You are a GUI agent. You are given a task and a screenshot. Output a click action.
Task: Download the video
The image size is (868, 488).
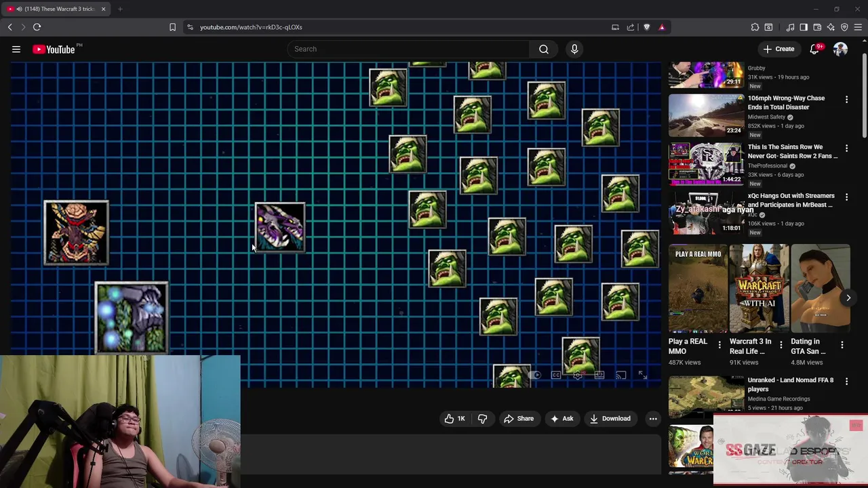point(610,419)
